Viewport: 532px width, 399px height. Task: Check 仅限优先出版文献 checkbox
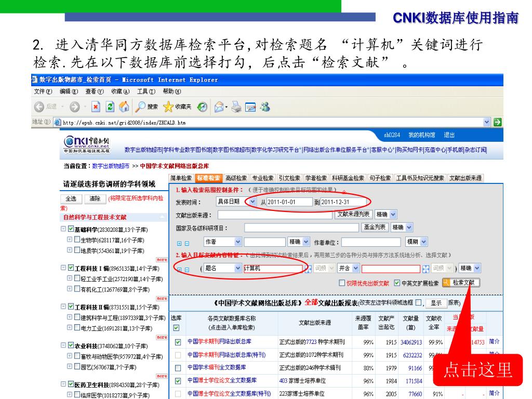(342, 283)
